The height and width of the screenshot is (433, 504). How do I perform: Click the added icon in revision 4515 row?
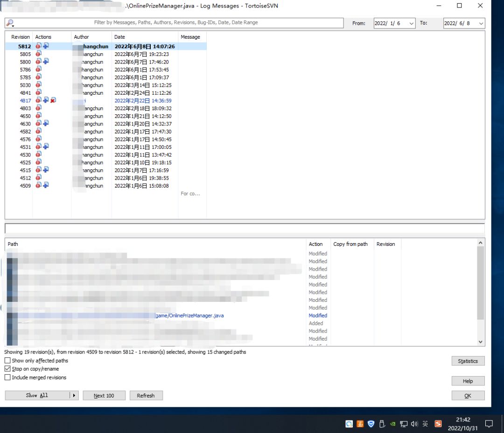pyautogui.click(x=46, y=169)
